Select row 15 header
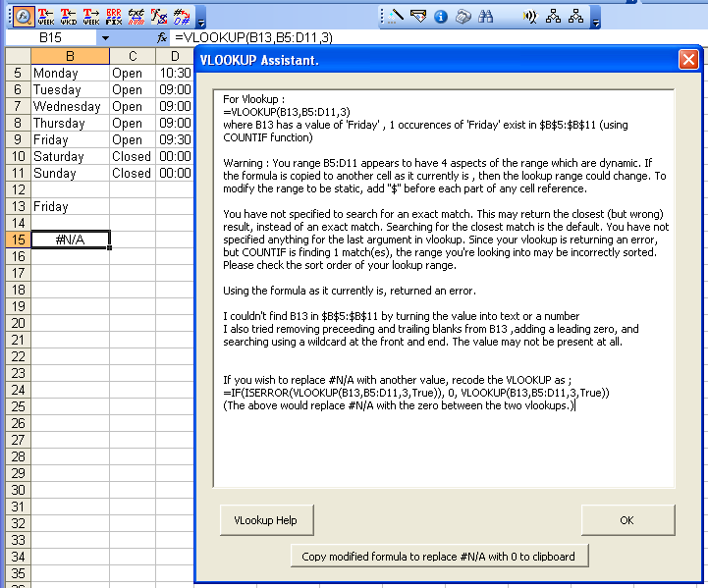Screen dimensions: 708x588 coord(18,240)
